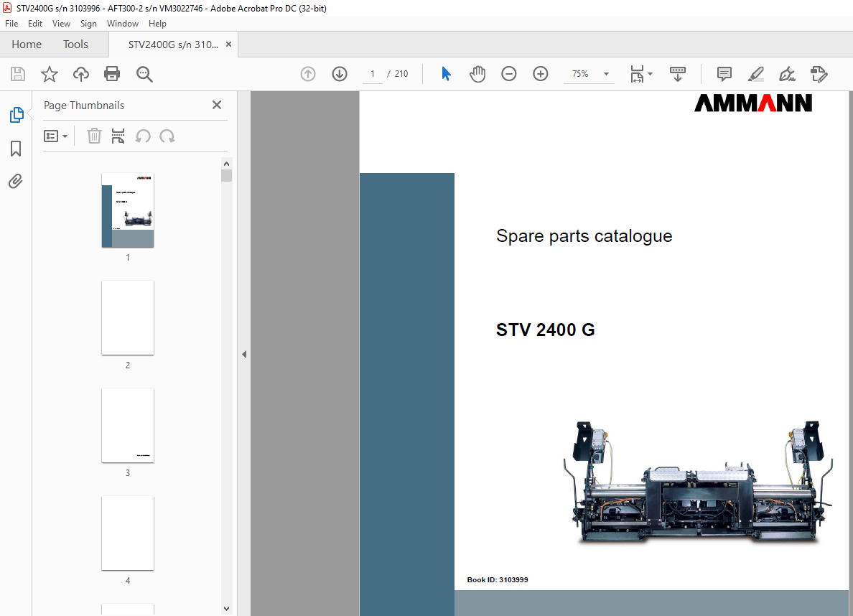Open the View menu
The height and width of the screenshot is (616, 853).
point(61,24)
